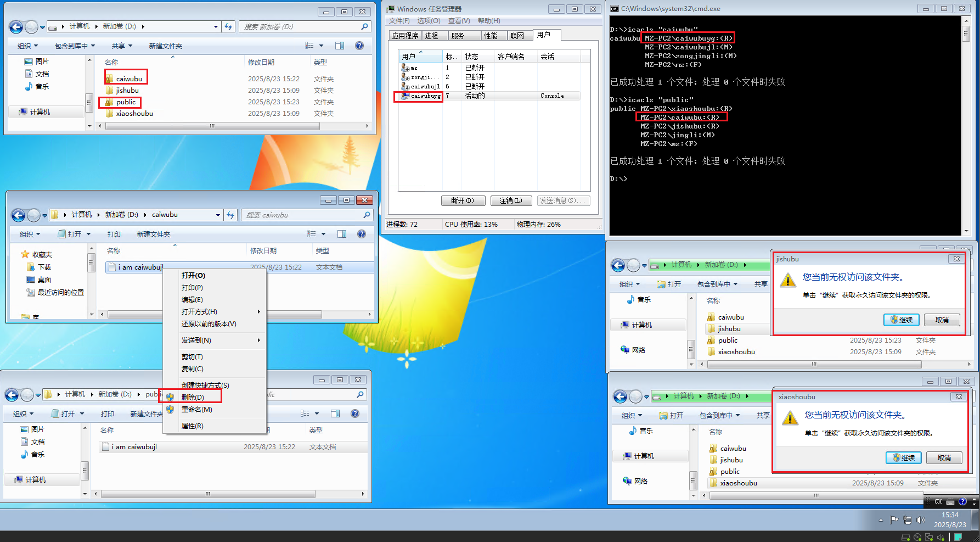Show hidden tray icons arrow

(x=881, y=519)
